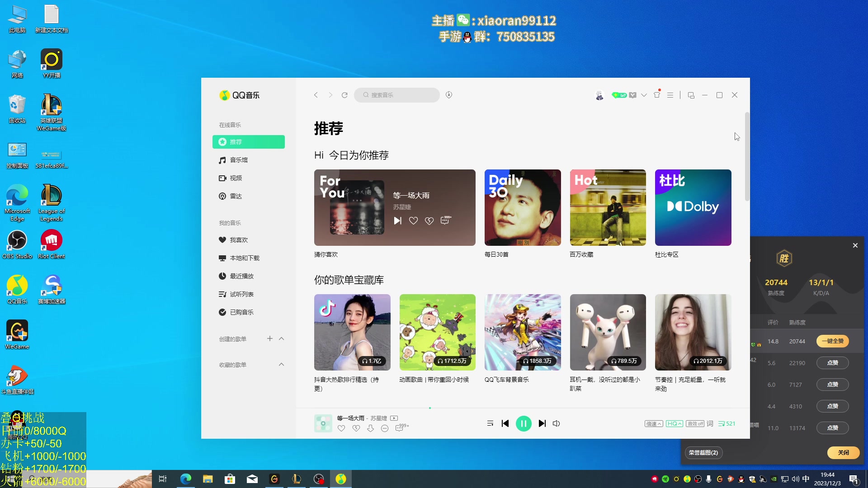Dislike the song on the For You card
The width and height of the screenshot is (868, 488).
(x=429, y=221)
